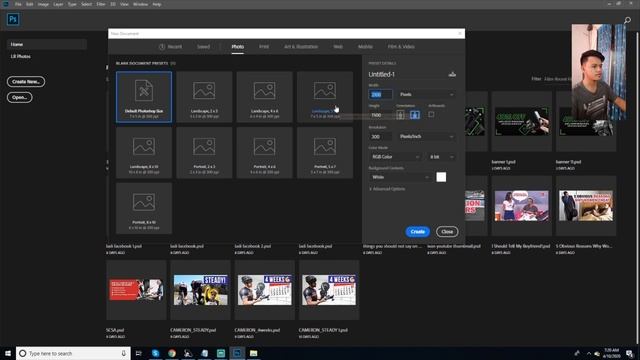Open the Pixels/Inch resolution units dropdown

pyautogui.click(x=426, y=136)
